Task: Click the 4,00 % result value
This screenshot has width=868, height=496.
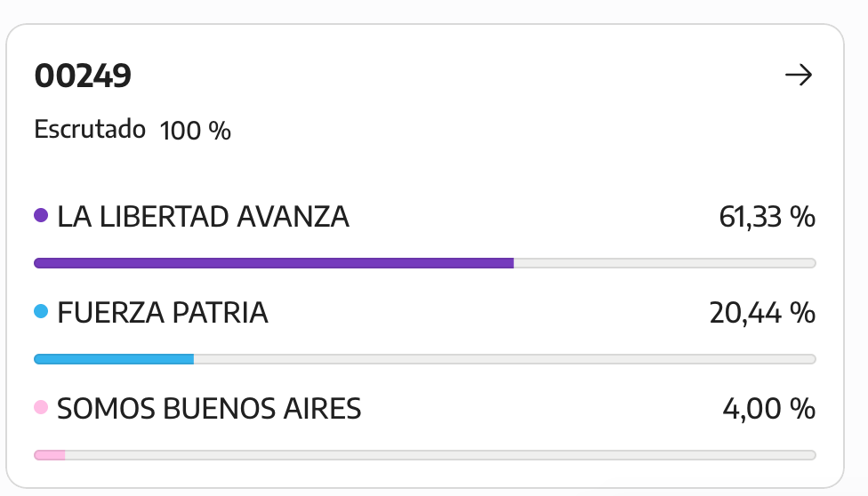Action: (769, 409)
